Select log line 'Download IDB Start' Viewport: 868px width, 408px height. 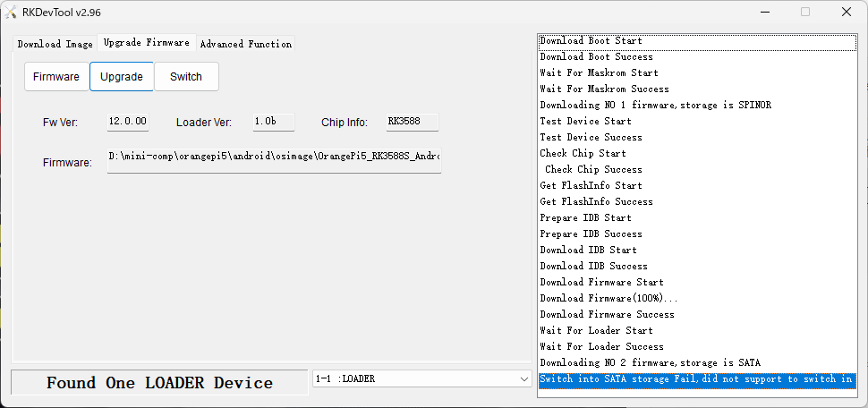pos(697,250)
